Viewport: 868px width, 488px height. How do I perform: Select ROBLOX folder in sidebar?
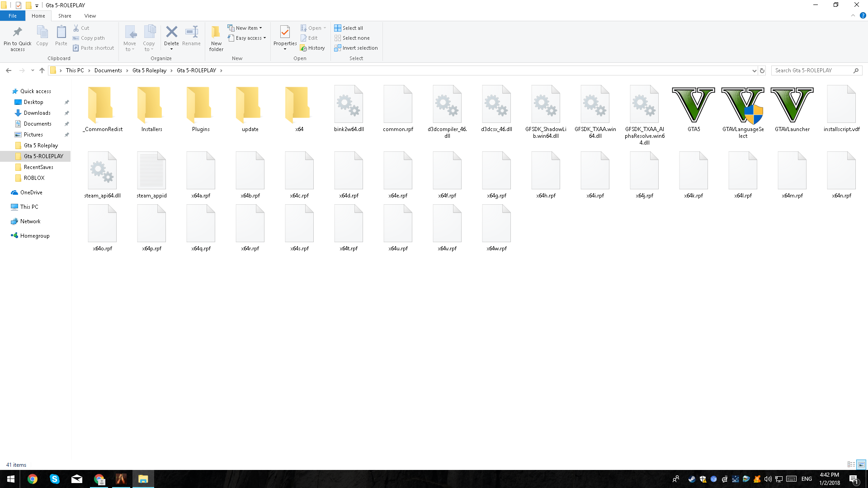tap(34, 178)
